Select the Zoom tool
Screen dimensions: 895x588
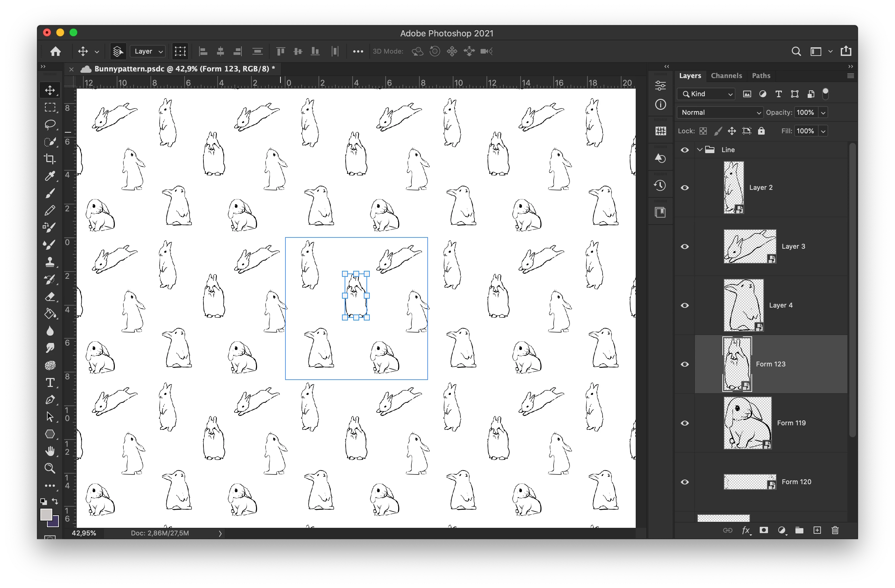(50, 468)
